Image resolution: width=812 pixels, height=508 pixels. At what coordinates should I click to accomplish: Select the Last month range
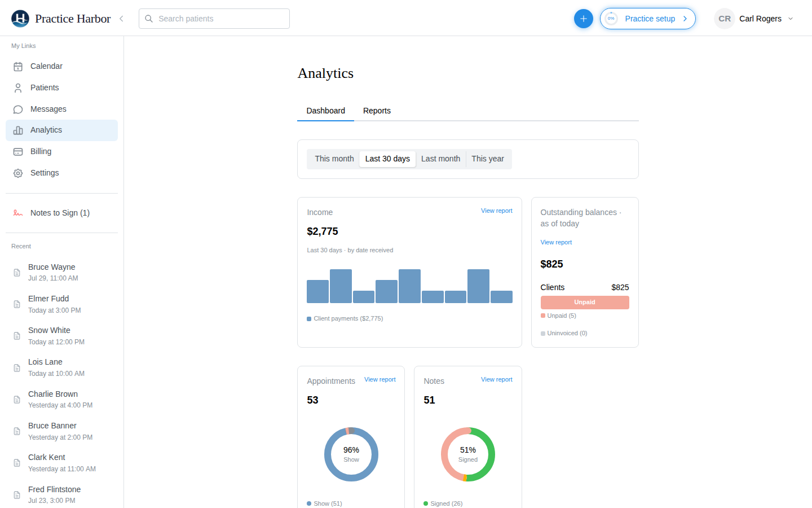tap(440, 159)
